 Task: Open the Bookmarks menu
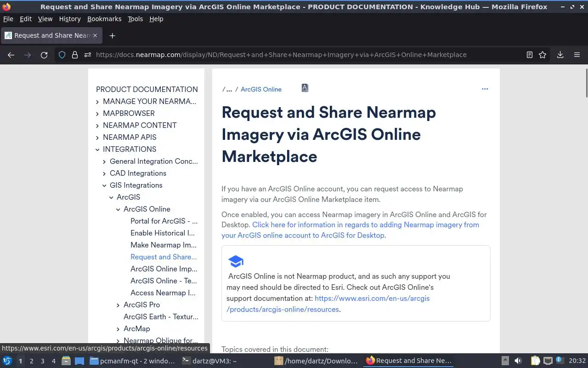point(104,19)
